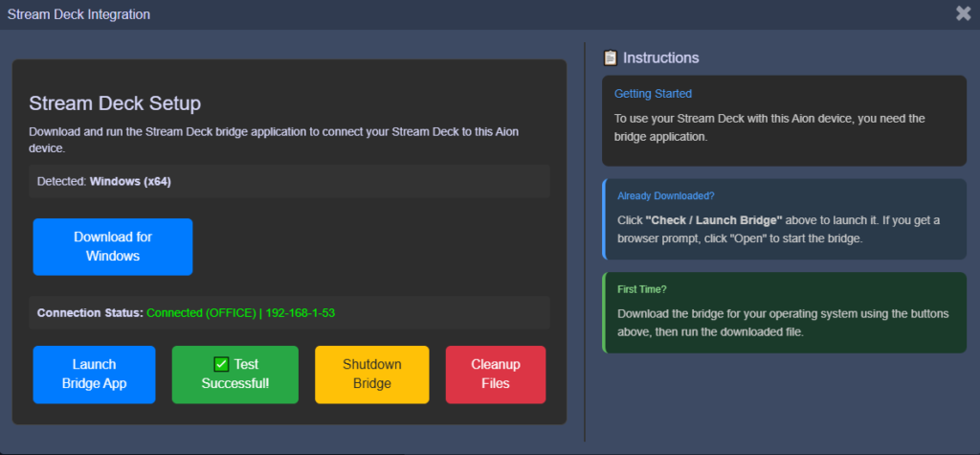Shut down the bridge with the yellow button

(372, 375)
